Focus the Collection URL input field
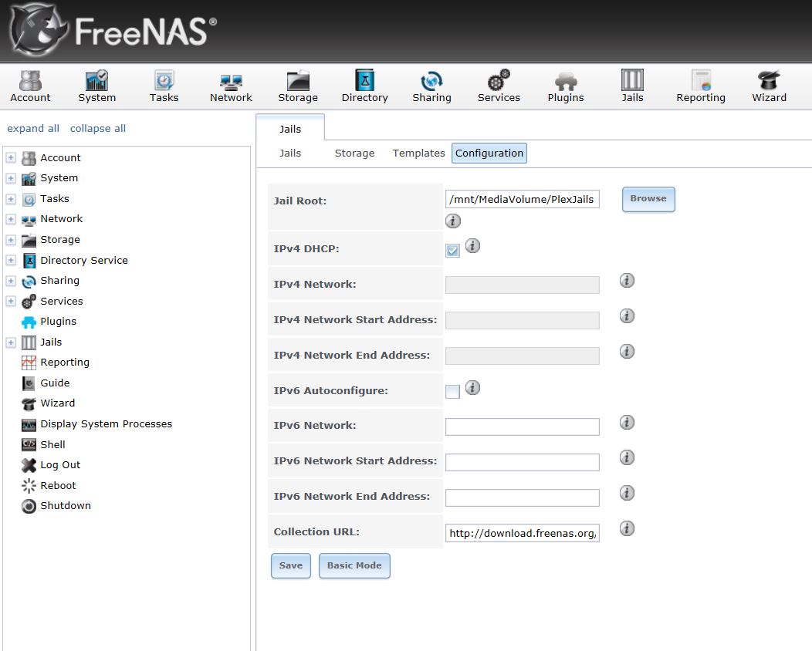 pos(522,533)
